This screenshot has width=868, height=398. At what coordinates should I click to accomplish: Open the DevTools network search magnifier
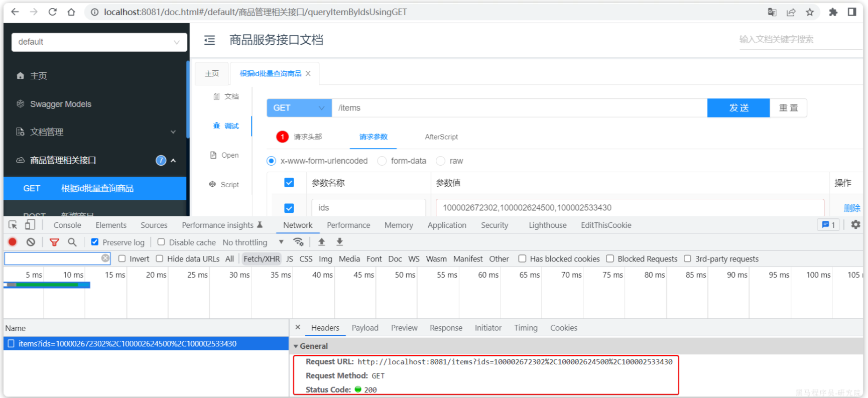(72, 242)
